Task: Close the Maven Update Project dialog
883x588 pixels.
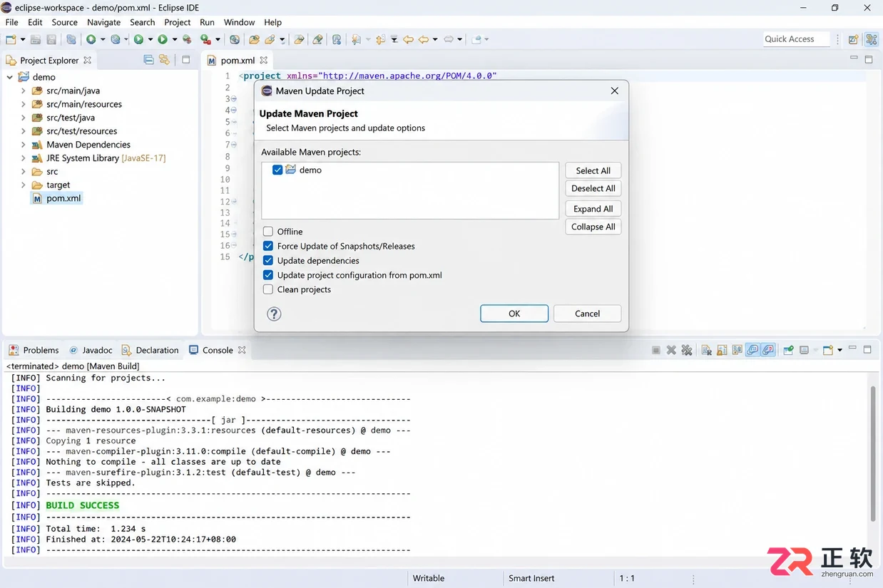Action: pos(615,91)
